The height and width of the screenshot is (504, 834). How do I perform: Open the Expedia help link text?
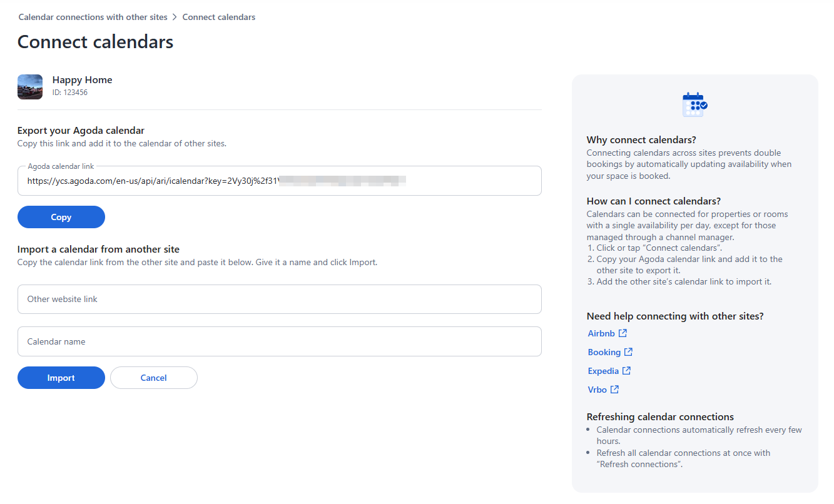coord(603,371)
